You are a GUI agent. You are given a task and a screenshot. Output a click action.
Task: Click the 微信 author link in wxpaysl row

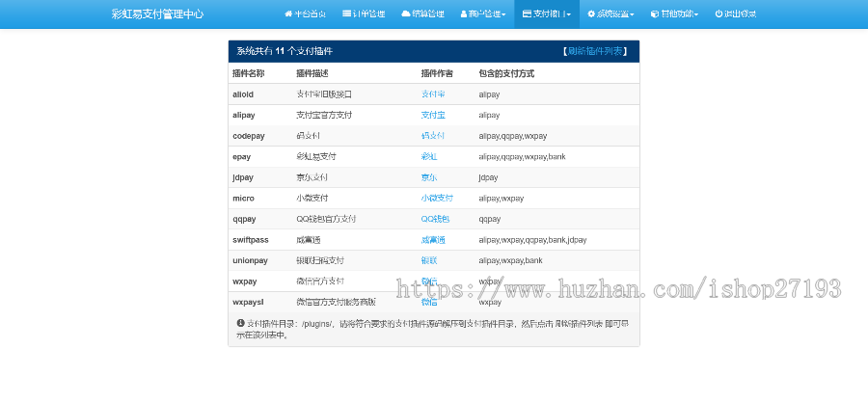coord(429,303)
